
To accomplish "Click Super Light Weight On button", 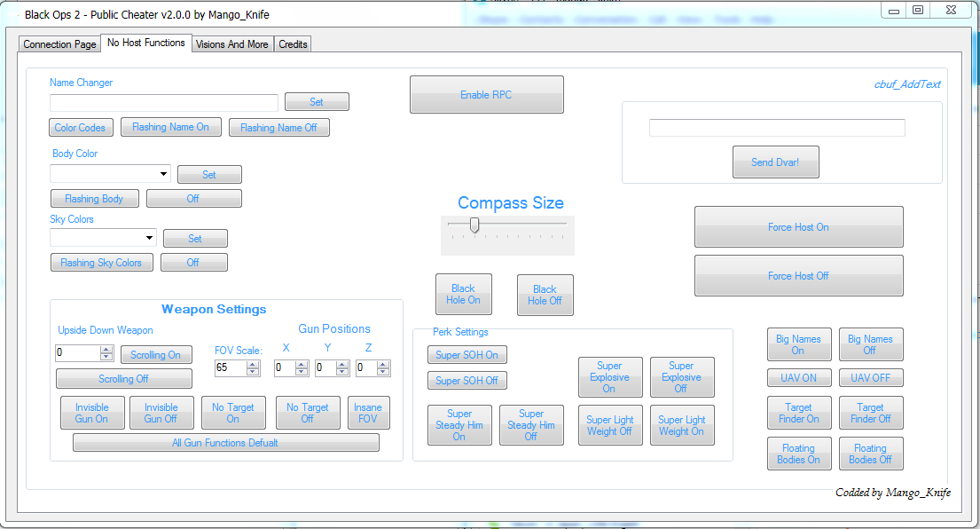I will [682, 425].
